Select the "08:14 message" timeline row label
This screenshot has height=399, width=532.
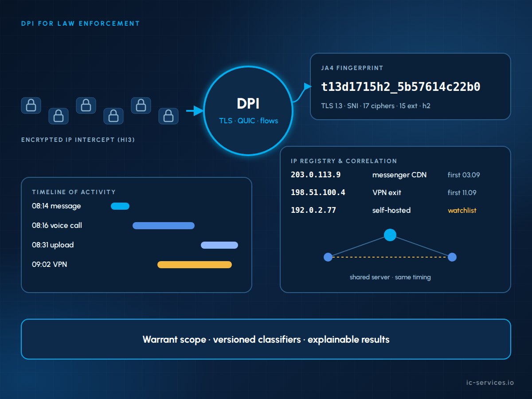(x=56, y=206)
